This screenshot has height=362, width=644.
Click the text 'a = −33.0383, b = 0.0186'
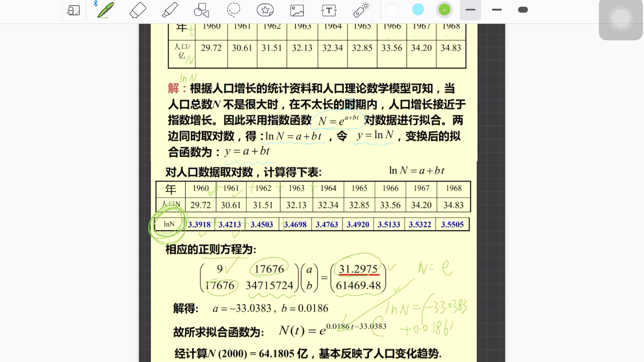271,308
